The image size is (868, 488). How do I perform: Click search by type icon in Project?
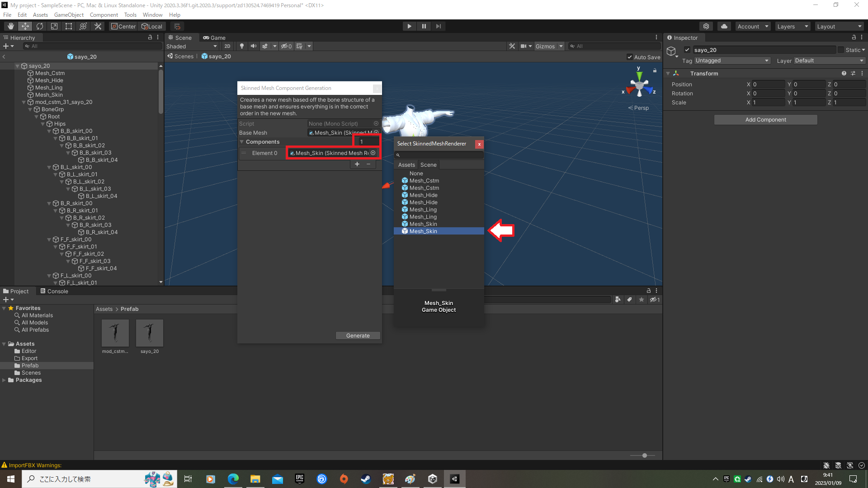pyautogui.click(x=618, y=300)
